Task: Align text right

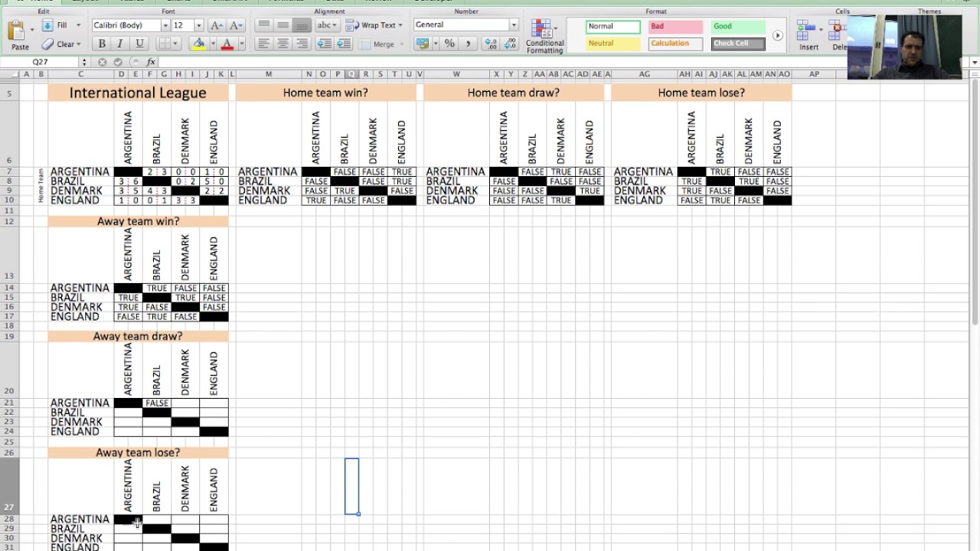Action: coord(302,44)
